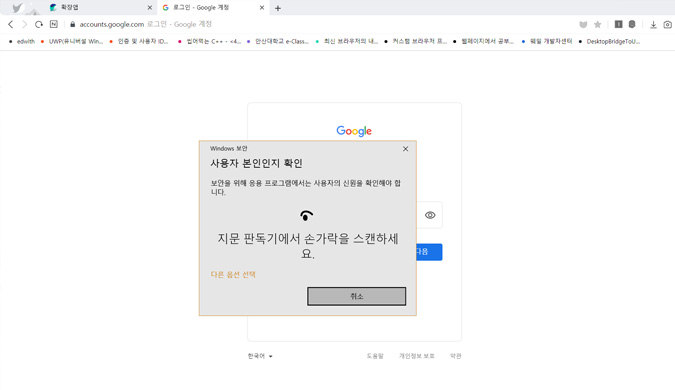This screenshot has width=675, height=390.
Task: Click the shield icon in address bar
Action: pyautogui.click(x=583, y=25)
